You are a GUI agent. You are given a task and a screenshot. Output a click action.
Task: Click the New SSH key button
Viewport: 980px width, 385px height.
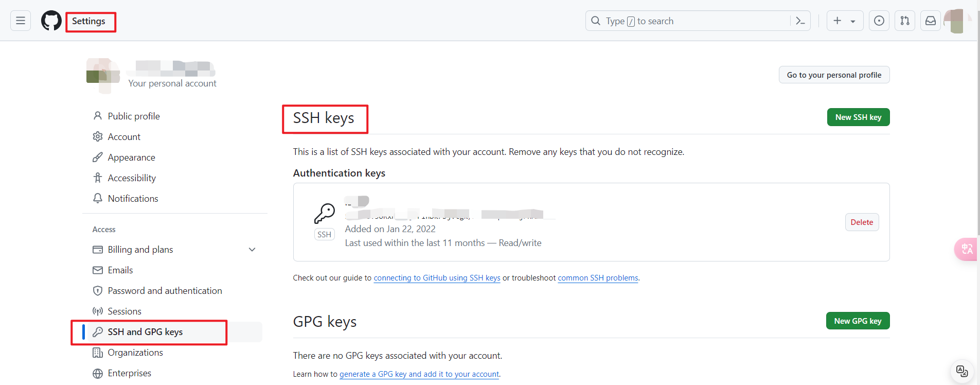coord(858,117)
